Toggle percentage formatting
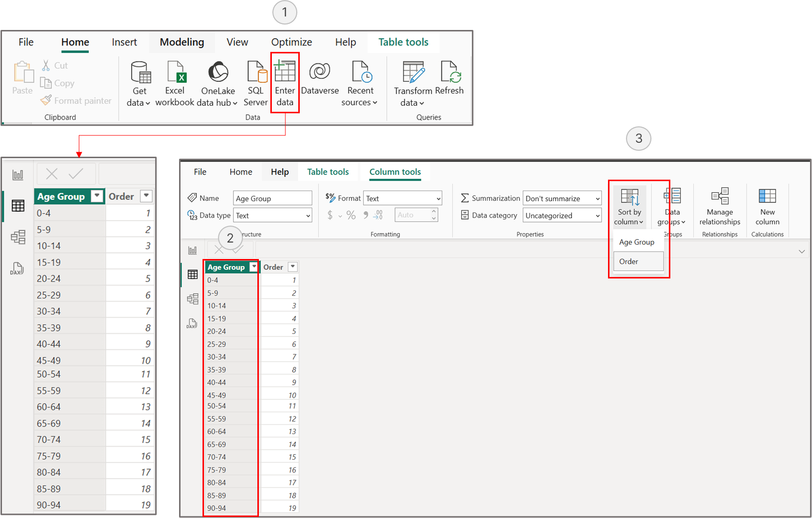Viewport: 812px width, 518px height. coord(351,215)
